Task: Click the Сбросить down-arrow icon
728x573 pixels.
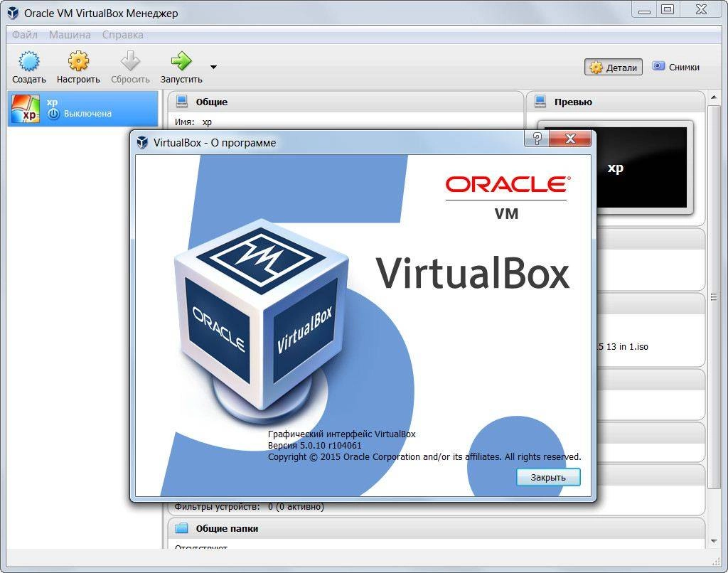Action: 131,61
